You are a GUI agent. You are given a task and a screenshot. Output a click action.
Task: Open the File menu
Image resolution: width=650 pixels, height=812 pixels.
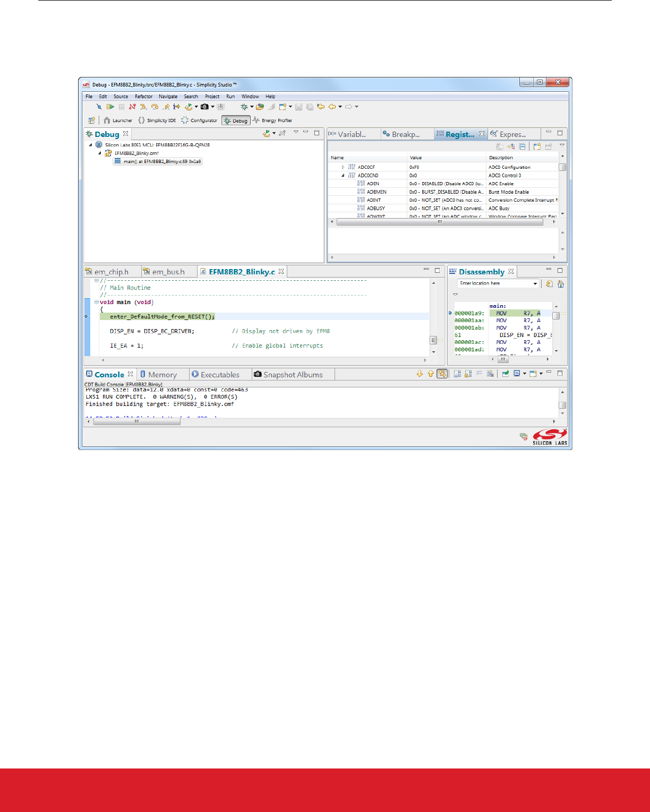click(x=89, y=97)
